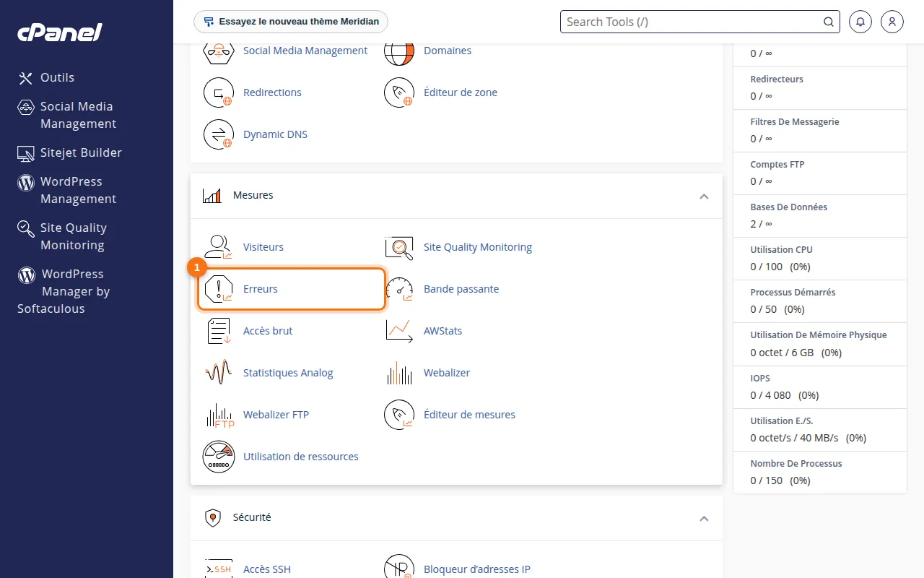This screenshot has height=578, width=924.
Task: Click the Domaines globe icon
Action: click(398, 52)
